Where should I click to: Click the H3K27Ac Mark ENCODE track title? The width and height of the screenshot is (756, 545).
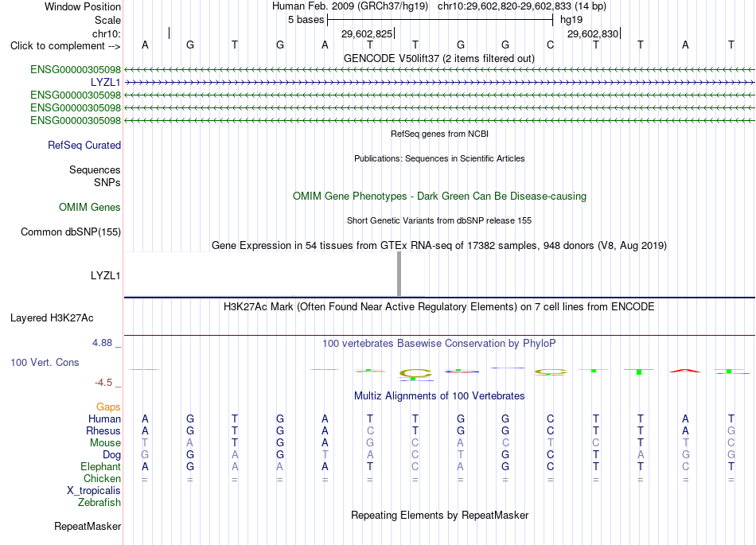439,307
